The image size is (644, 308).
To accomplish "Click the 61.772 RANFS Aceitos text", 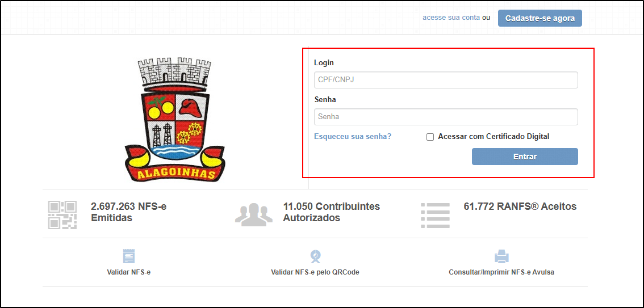I will pos(520,206).
